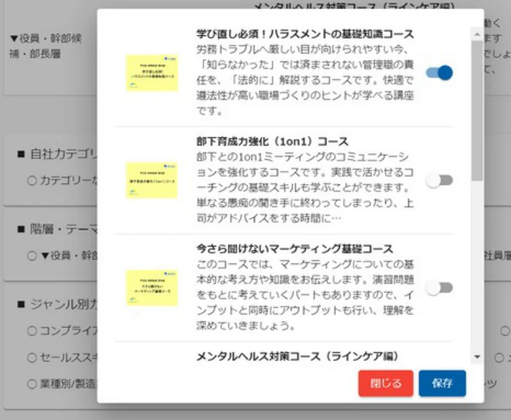Select the カテゴリー radio button in background
Image resolution: width=511 pixels, height=420 pixels.
pos(32,180)
